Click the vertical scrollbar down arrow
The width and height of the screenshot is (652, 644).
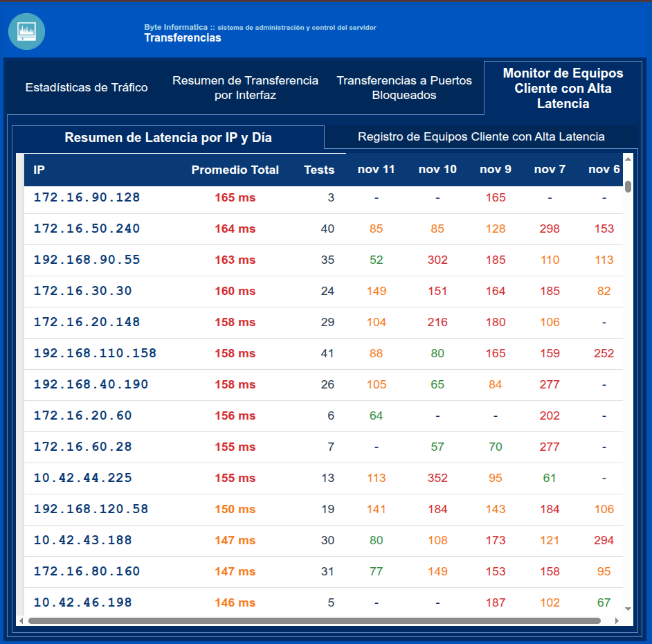click(628, 609)
